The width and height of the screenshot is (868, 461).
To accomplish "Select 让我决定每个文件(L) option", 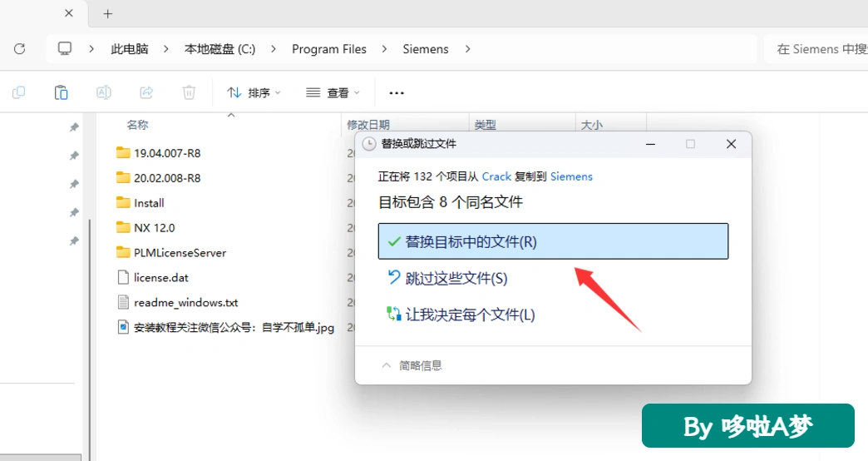I will (461, 315).
